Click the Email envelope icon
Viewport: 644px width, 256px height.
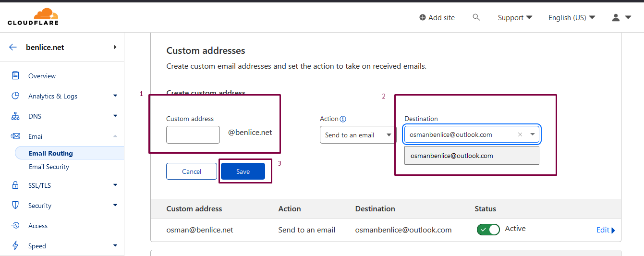pos(15,136)
